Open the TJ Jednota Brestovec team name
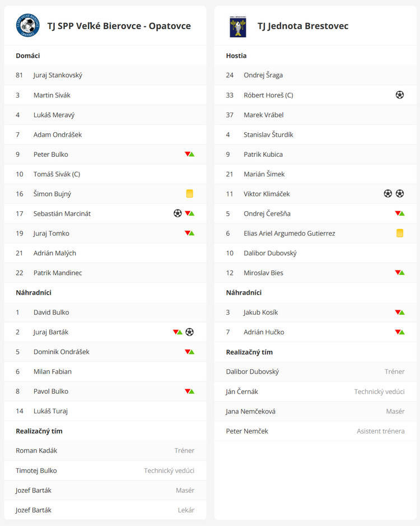 coord(302,26)
